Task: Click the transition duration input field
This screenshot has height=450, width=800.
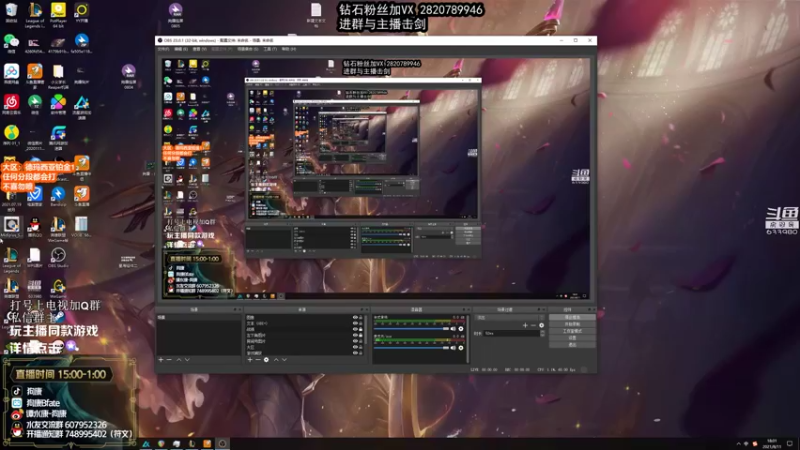Action: click(511, 333)
